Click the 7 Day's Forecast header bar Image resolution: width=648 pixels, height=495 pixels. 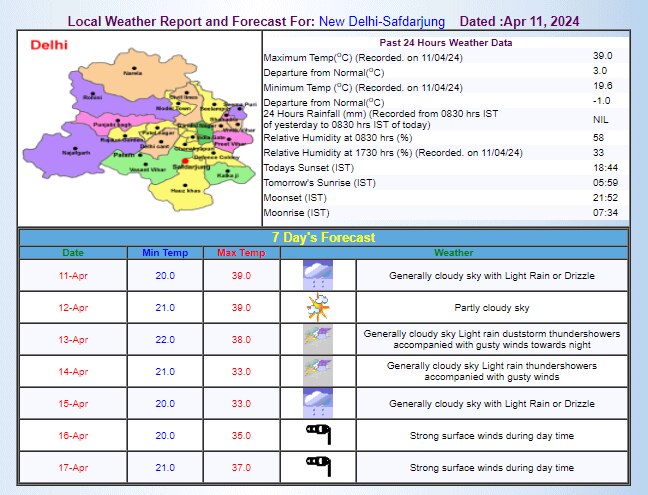coord(324,237)
